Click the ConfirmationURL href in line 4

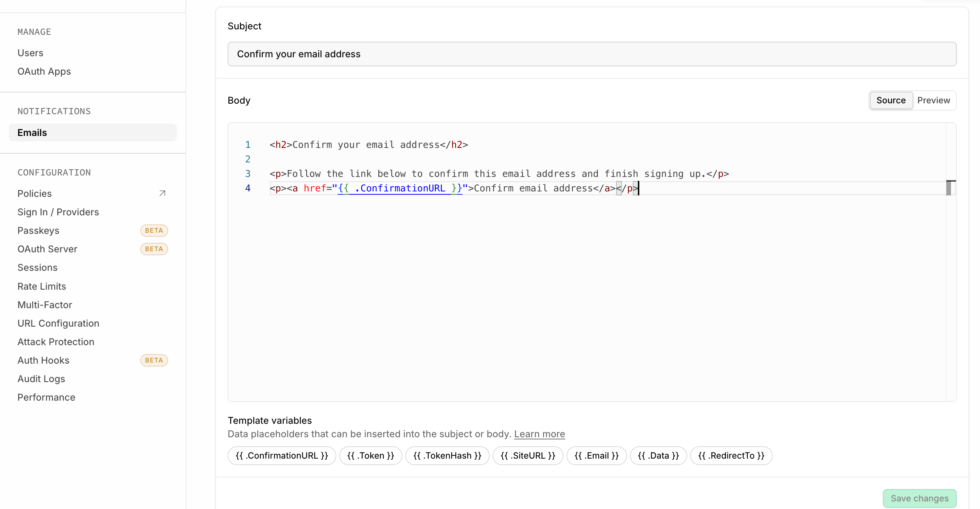coord(400,188)
